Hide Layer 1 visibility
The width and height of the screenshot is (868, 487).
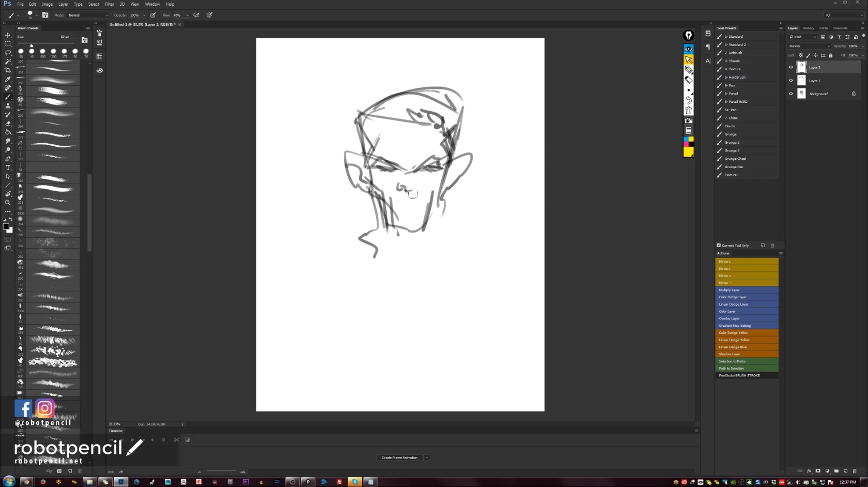point(791,81)
